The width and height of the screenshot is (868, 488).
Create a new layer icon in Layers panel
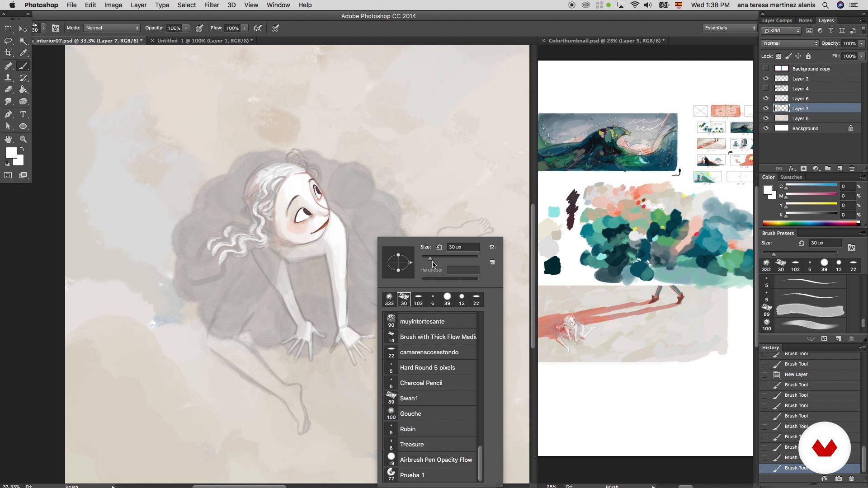(x=840, y=169)
